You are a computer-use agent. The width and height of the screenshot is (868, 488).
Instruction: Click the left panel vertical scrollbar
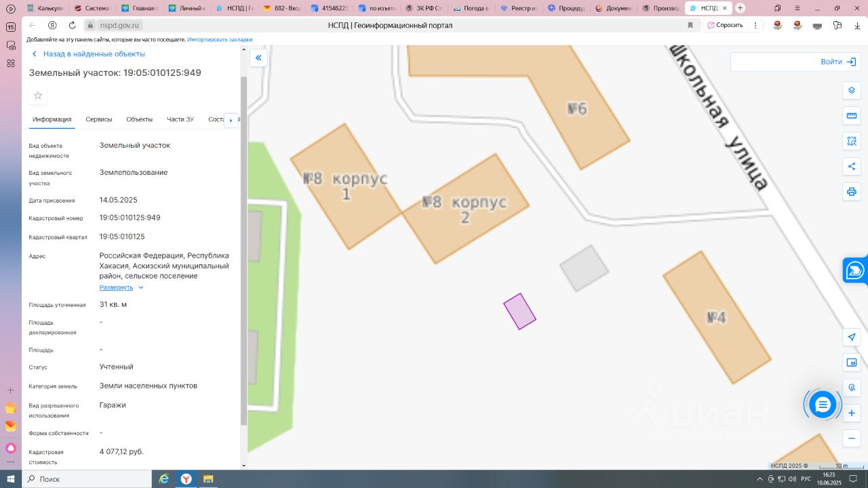click(x=244, y=251)
